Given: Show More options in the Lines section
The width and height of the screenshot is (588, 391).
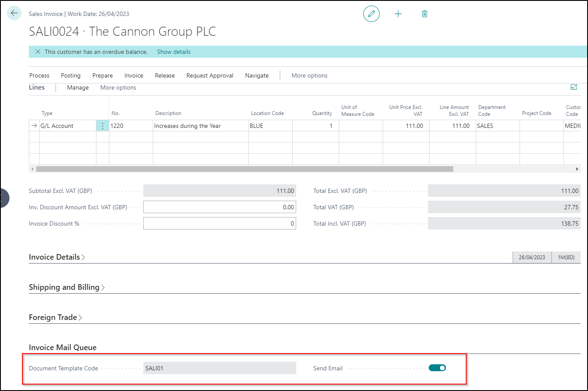Looking at the screenshot, I should 118,87.
